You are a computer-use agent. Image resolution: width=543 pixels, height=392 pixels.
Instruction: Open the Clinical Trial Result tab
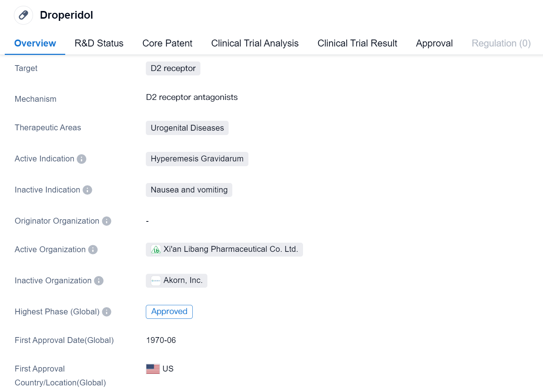357,43
